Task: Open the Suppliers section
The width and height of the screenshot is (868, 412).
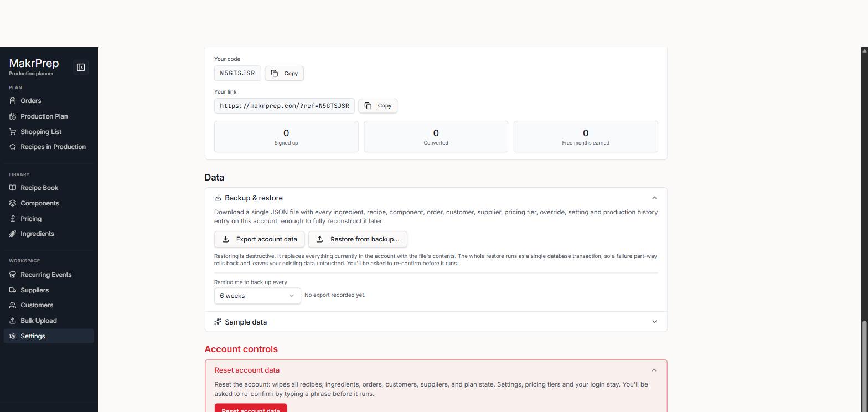Action: (49, 290)
